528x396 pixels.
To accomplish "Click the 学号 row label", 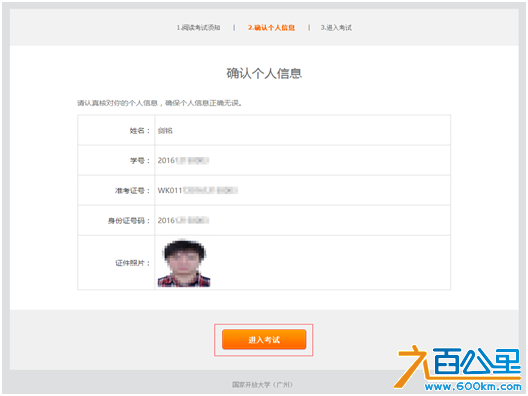I will (139, 161).
